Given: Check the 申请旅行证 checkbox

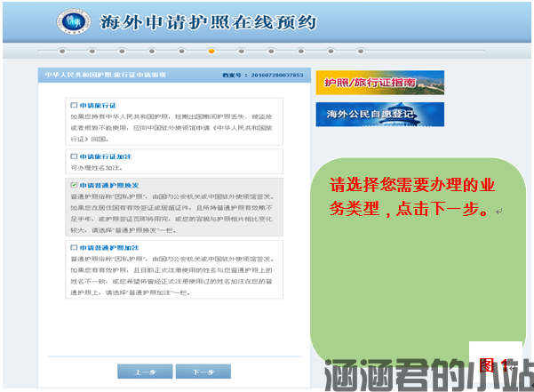Looking at the screenshot, I should pyautogui.click(x=74, y=105).
